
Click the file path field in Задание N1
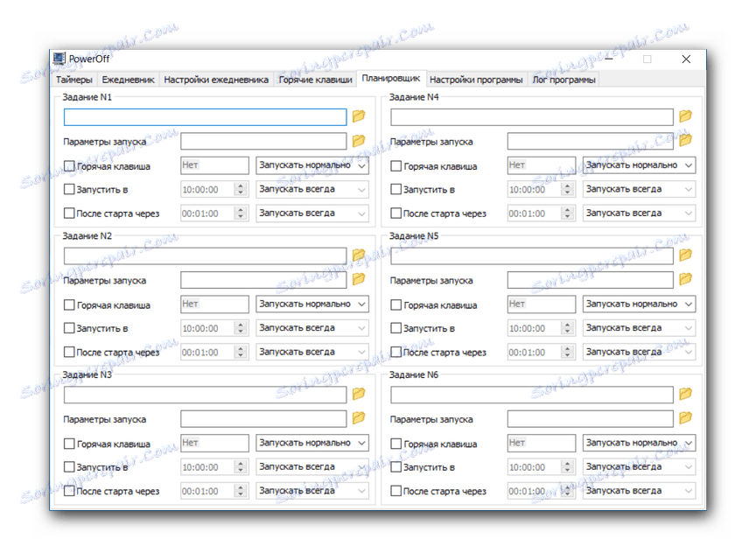[x=206, y=117]
